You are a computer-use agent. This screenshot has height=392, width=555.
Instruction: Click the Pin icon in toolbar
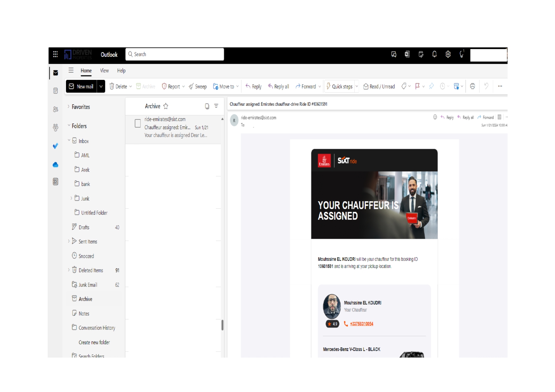click(x=431, y=86)
